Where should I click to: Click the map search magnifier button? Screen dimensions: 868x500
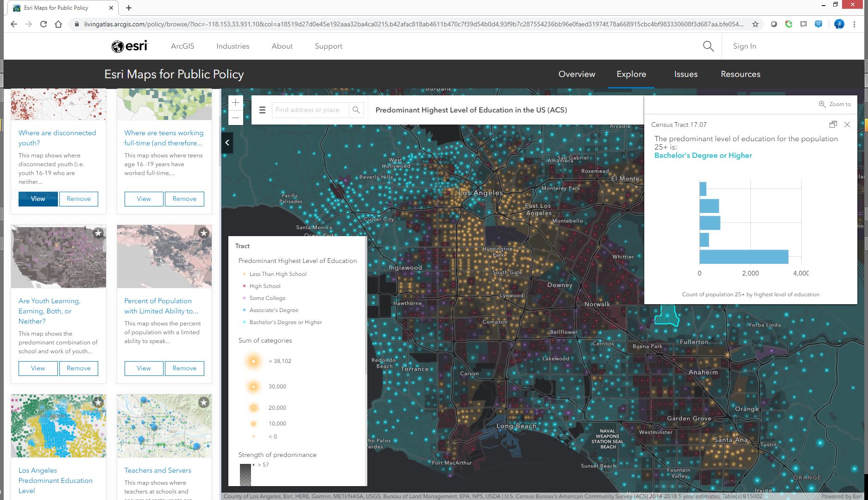pos(356,110)
